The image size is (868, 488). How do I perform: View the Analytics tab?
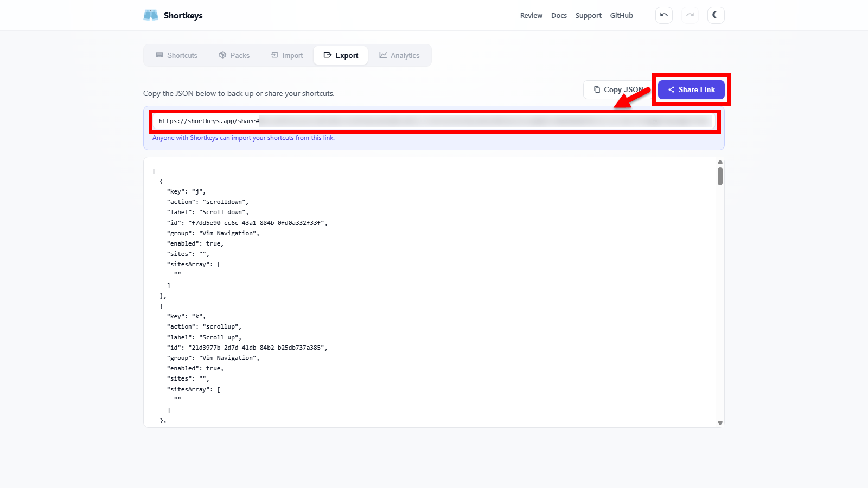(399, 55)
